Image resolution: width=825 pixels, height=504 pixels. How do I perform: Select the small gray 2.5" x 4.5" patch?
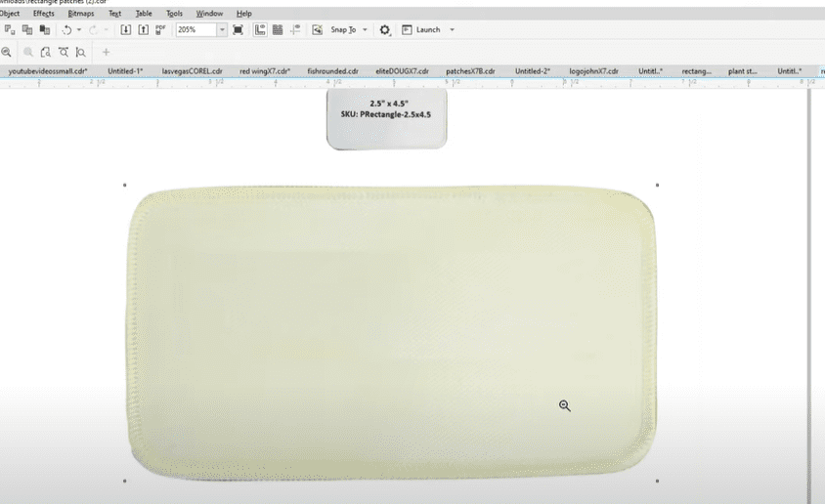387,119
